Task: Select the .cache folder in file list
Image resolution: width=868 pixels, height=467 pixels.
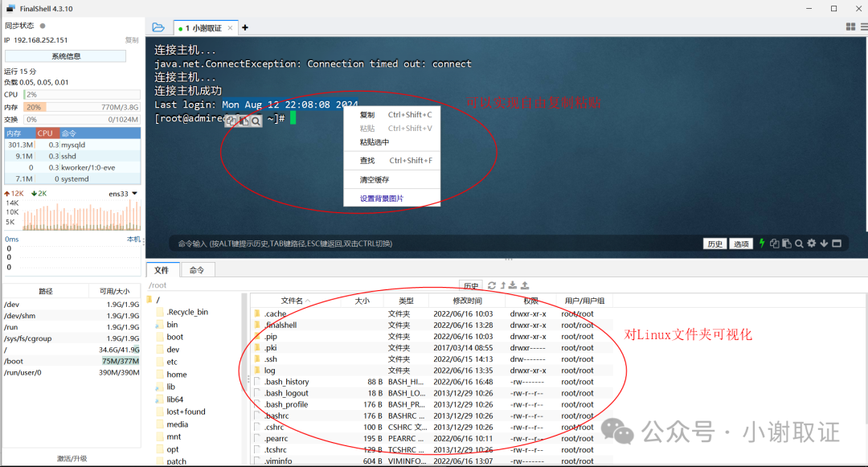Action: click(432, 313)
